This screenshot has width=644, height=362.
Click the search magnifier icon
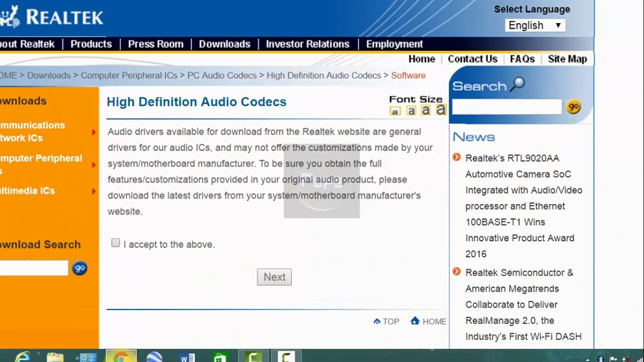pyautogui.click(x=517, y=84)
